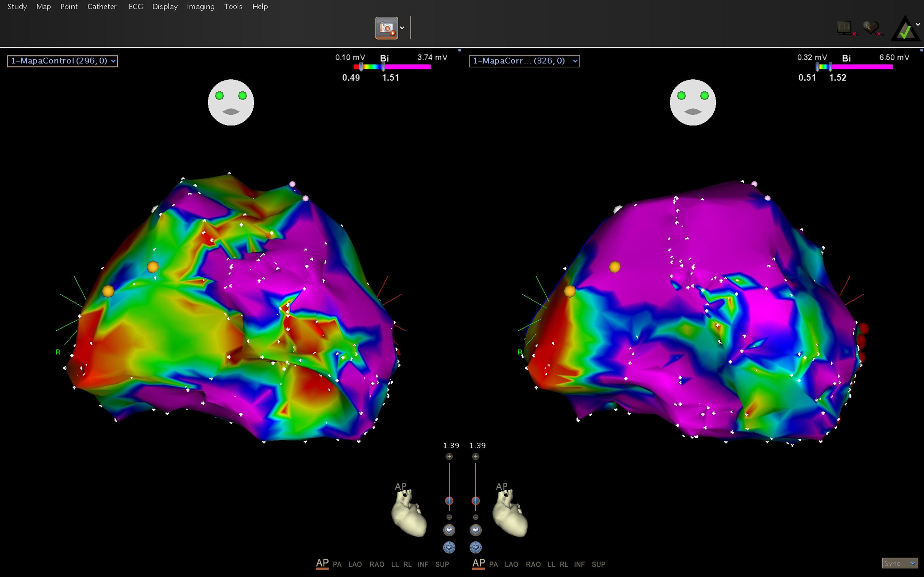The height and width of the screenshot is (577, 924).
Task: Open the Imaging menu
Action: click(200, 6)
